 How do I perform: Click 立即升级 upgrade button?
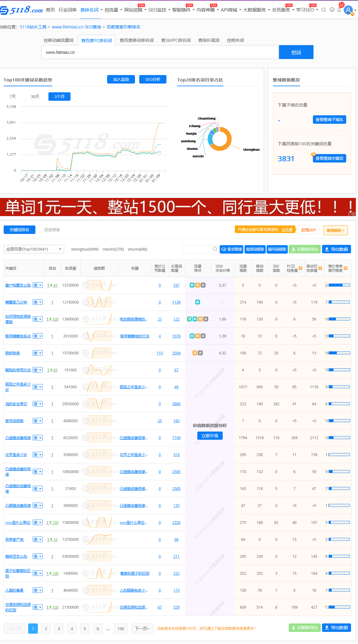tap(210, 436)
